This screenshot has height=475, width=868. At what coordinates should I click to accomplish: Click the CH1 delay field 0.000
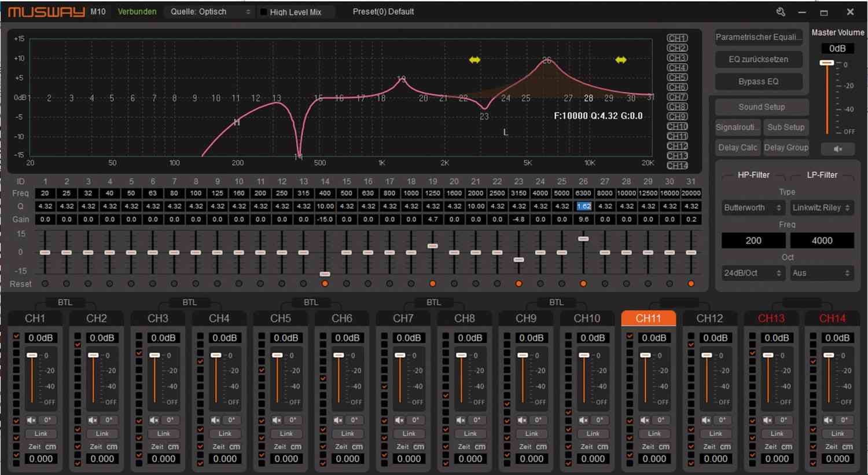pos(41,459)
